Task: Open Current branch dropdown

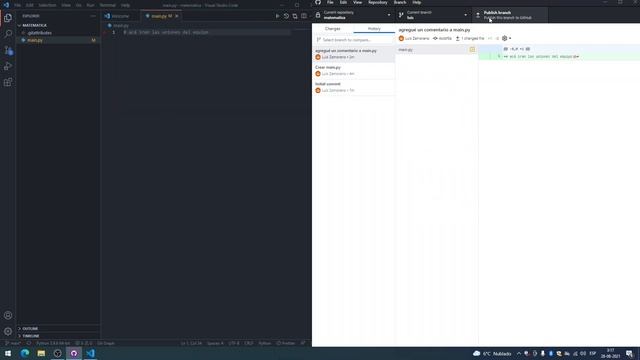Action: coord(433,15)
